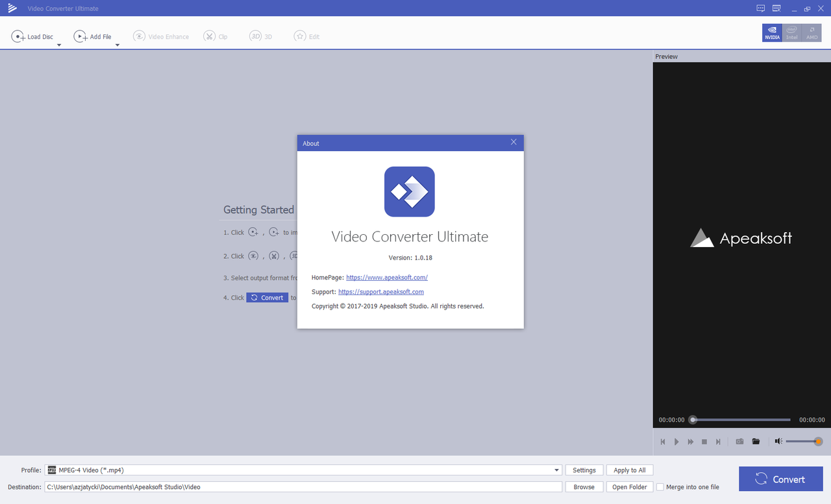The height and width of the screenshot is (504, 831).
Task: Click the Settings button next to Profile
Action: [584, 470]
